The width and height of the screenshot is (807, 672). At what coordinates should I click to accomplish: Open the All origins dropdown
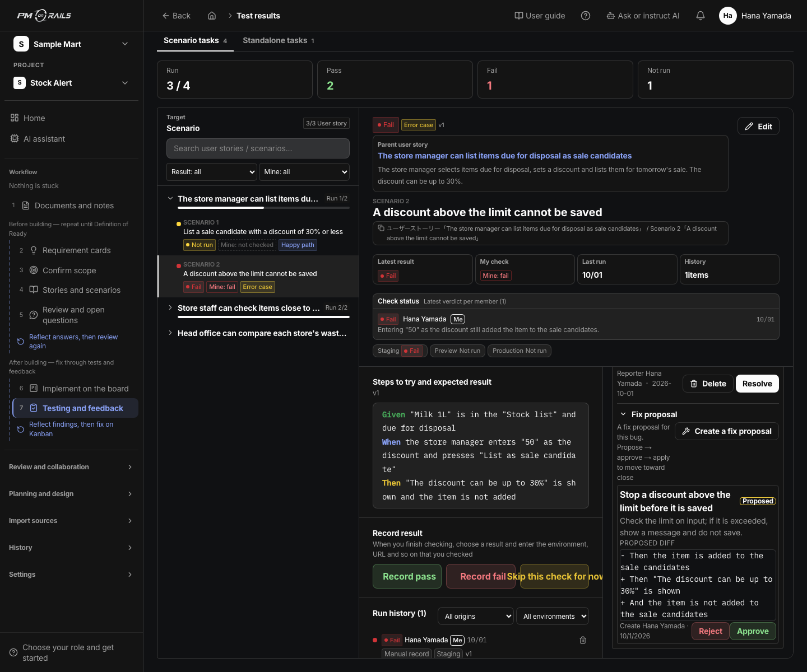tap(476, 616)
